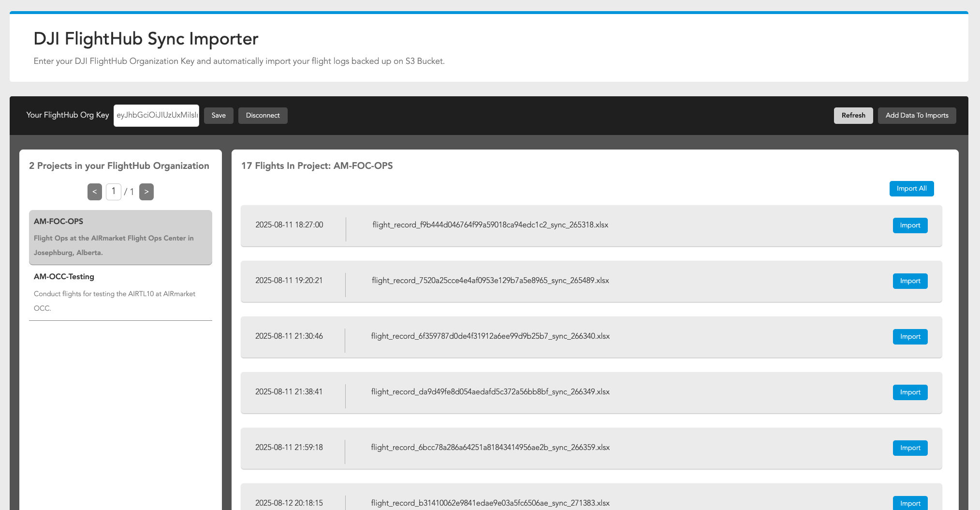The image size is (980, 510).
Task: Import all flights in project
Action: [x=912, y=189]
